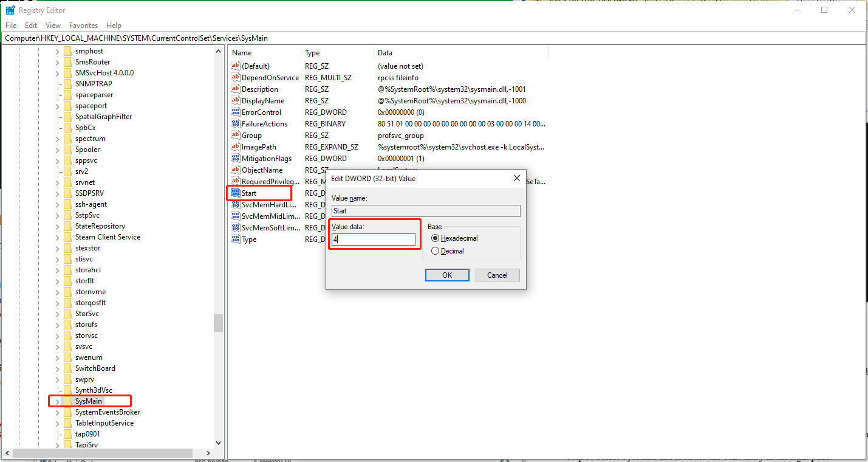Click the SvcMemMidLimit value icon

(x=236, y=216)
